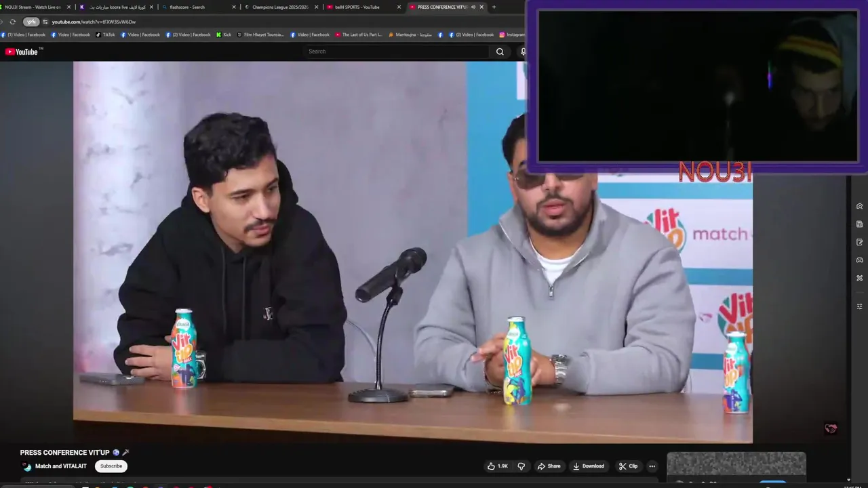Open sidebar save icon
This screenshot has height=488, width=868.
pos(860,224)
